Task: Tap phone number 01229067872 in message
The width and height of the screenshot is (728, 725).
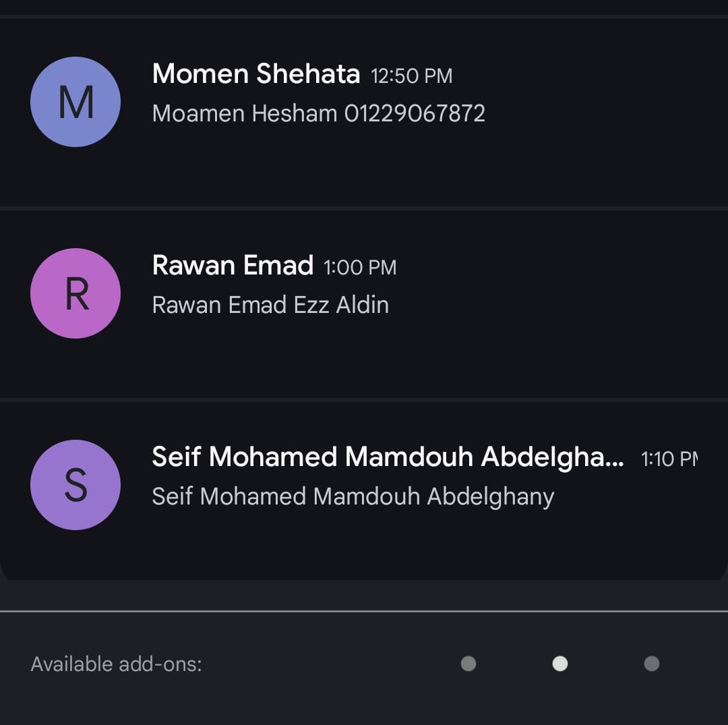Action: (x=415, y=113)
